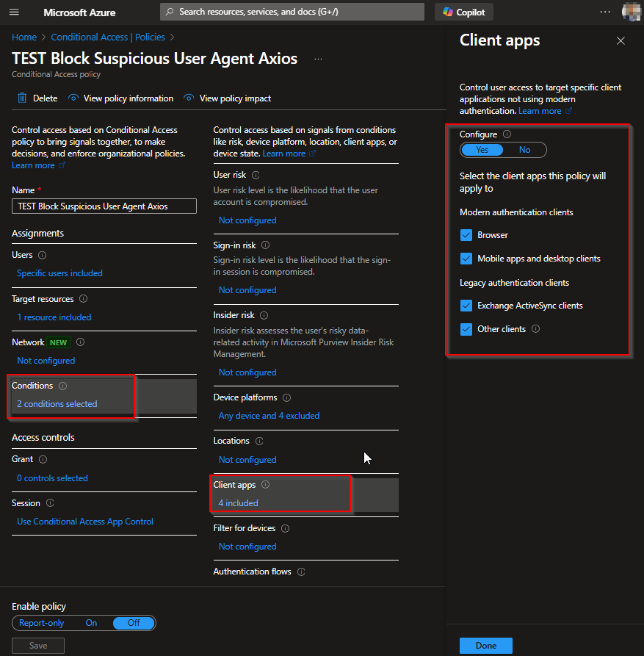Image resolution: width=644 pixels, height=656 pixels.
Task: Uncheck the Browser checkbox
Action: point(466,236)
